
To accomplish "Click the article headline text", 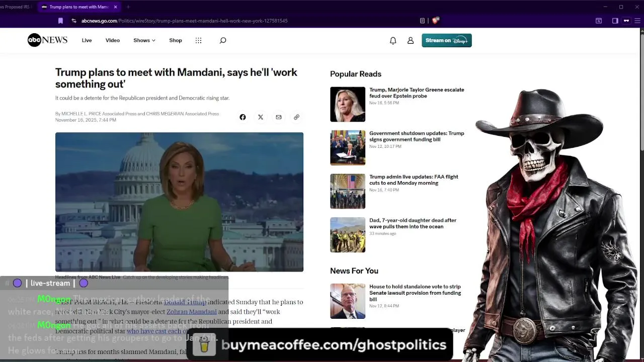I will (x=176, y=78).
